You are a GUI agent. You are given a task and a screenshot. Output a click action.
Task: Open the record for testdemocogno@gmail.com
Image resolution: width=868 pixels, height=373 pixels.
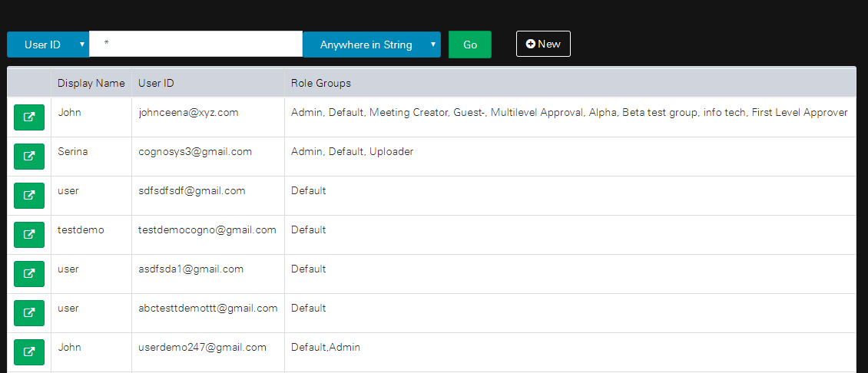[28, 235]
